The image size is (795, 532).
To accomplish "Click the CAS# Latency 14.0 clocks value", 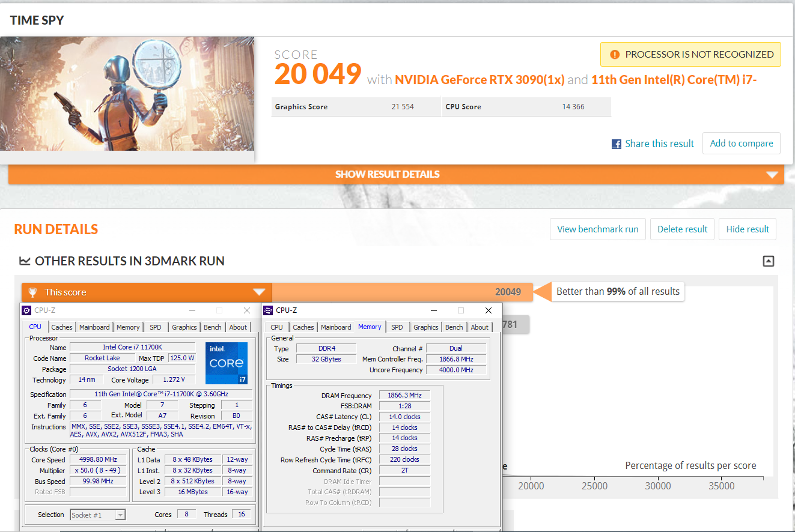I will (x=406, y=417).
